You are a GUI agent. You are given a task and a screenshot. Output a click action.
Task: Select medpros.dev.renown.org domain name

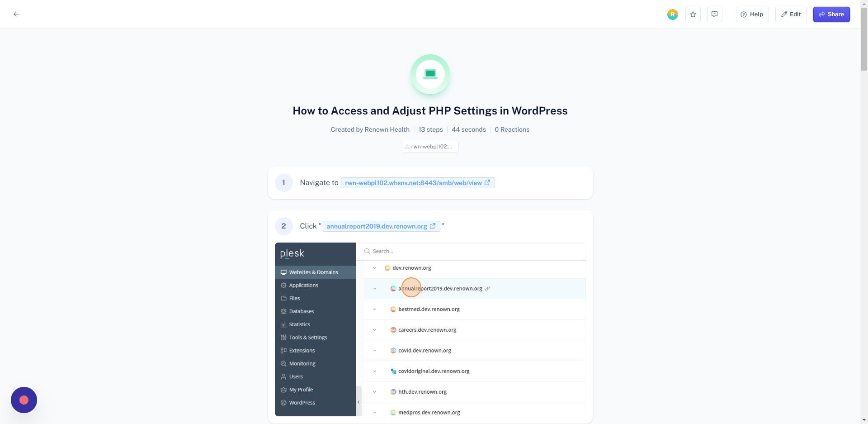pos(429,413)
